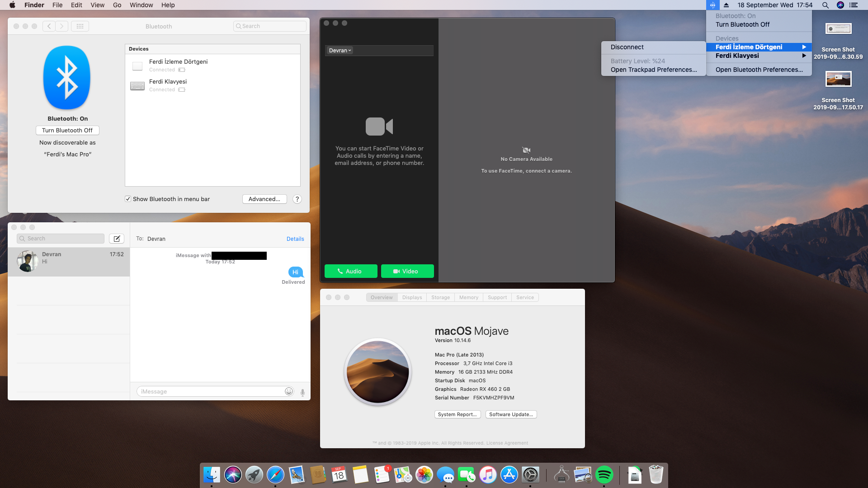Image resolution: width=868 pixels, height=488 pixels.
Task: Open System Information chip icon in Dock
Action: coord(561,475)
